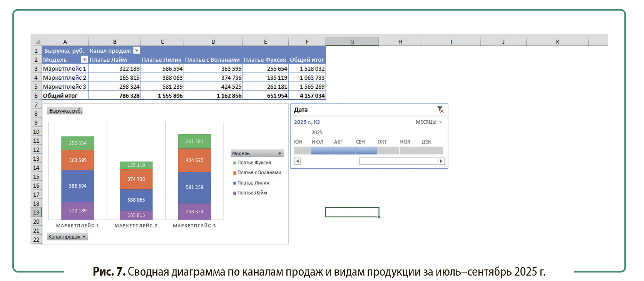Select column G header
This screenshot has width=644, height=281.
point(352,42)
